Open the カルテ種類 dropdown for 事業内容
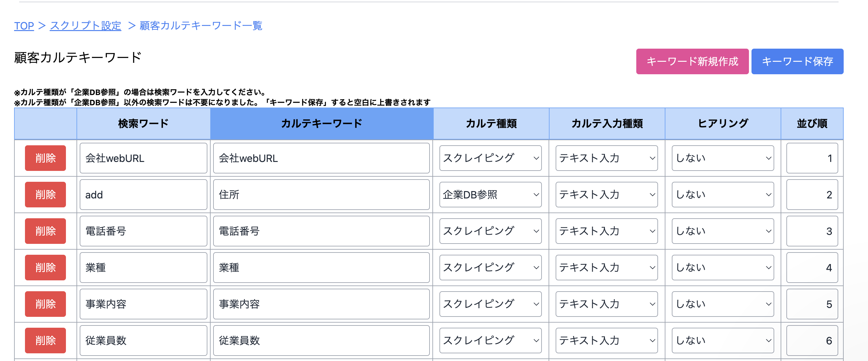This screenshot has height=361, width=868. (x=490, y=304)
